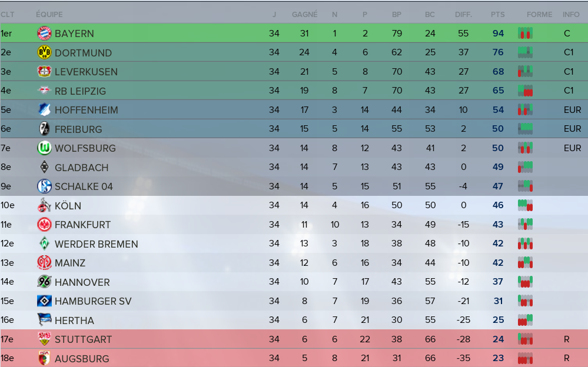Open Dortmund via its BVB badge
Screen dimensions: 588x367
click(x=44, y=52)
